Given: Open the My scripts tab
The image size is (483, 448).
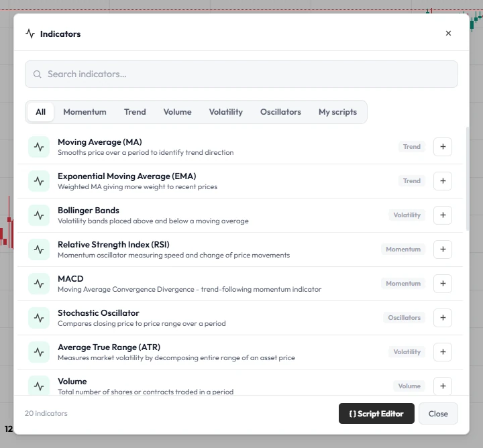Looking at the screenshot, I should point(337,112).
